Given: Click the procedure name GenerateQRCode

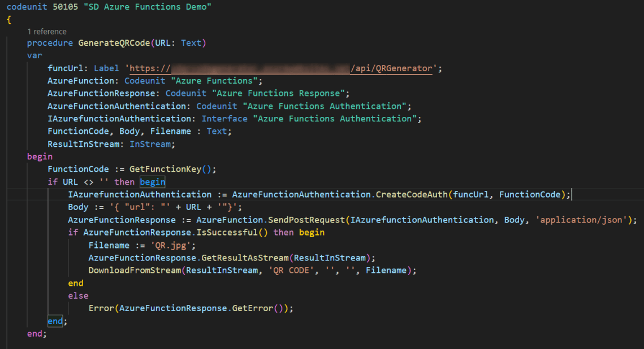Looking at the screenshot, I should click(x=114, y=43).
